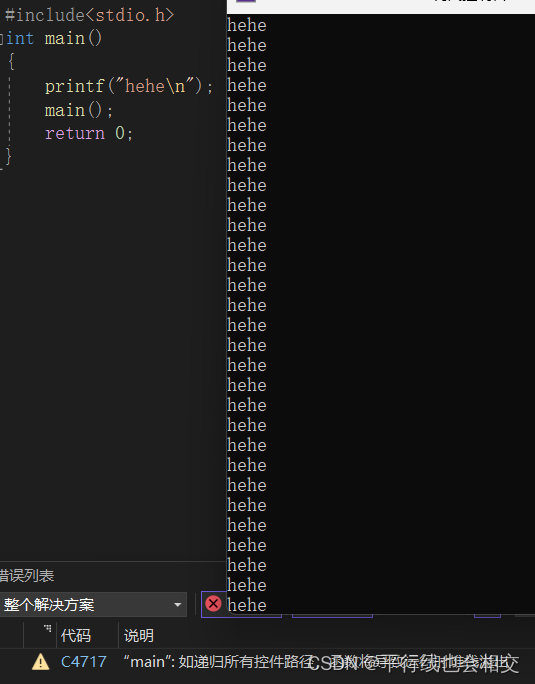Open the 整个解决方案 scope dropdown

93,605
